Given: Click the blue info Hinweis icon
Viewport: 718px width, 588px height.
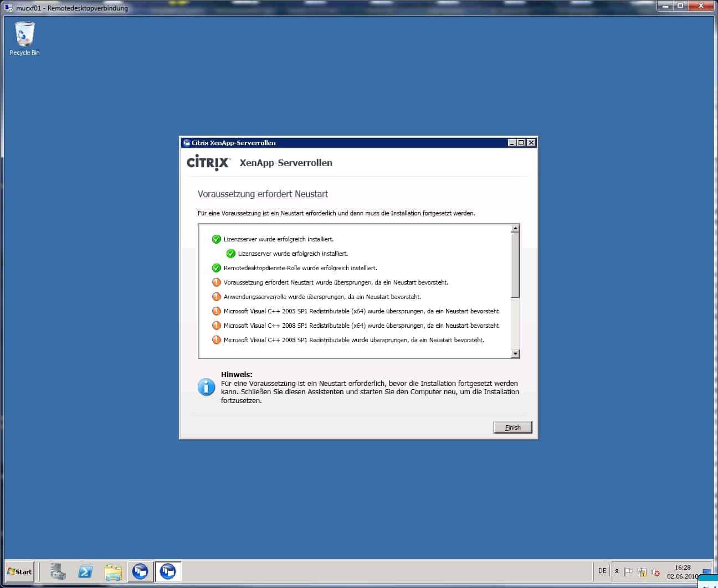Looking at the screenshot, I should click(x=206, y=386).
